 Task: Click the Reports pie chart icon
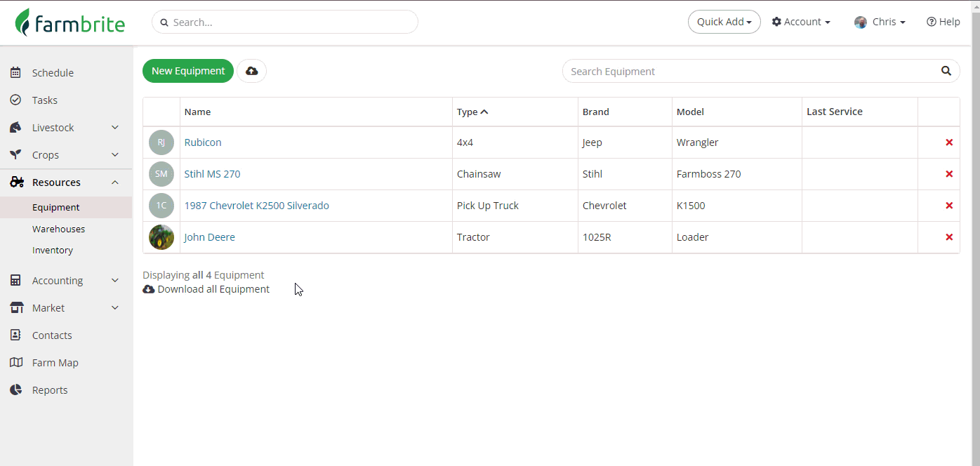(x=16, y=390)
